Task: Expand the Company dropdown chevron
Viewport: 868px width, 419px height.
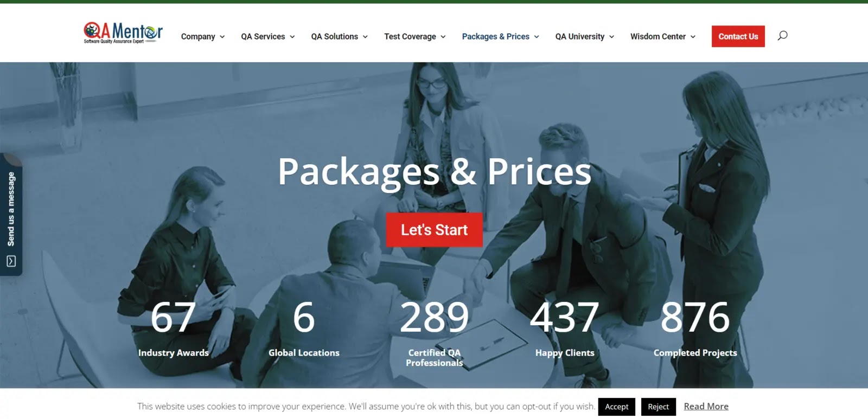Action: (x=222, y=37)
